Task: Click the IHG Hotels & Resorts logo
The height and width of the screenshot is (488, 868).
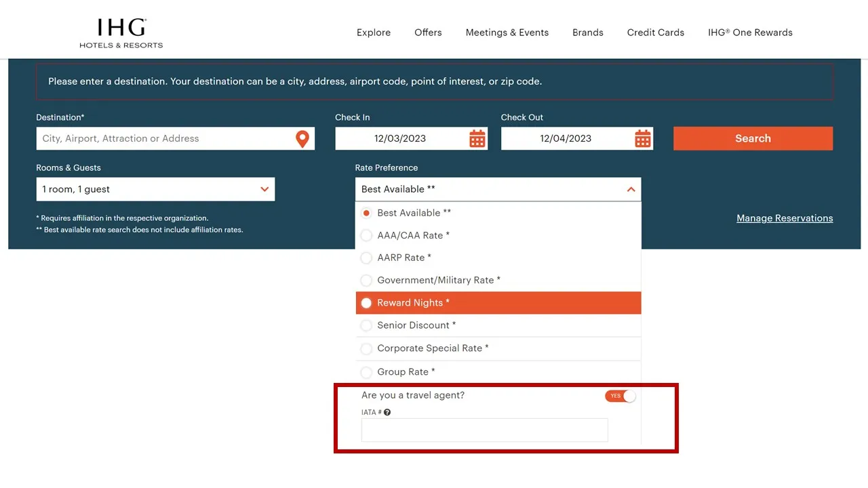Action: pos(121,33)
